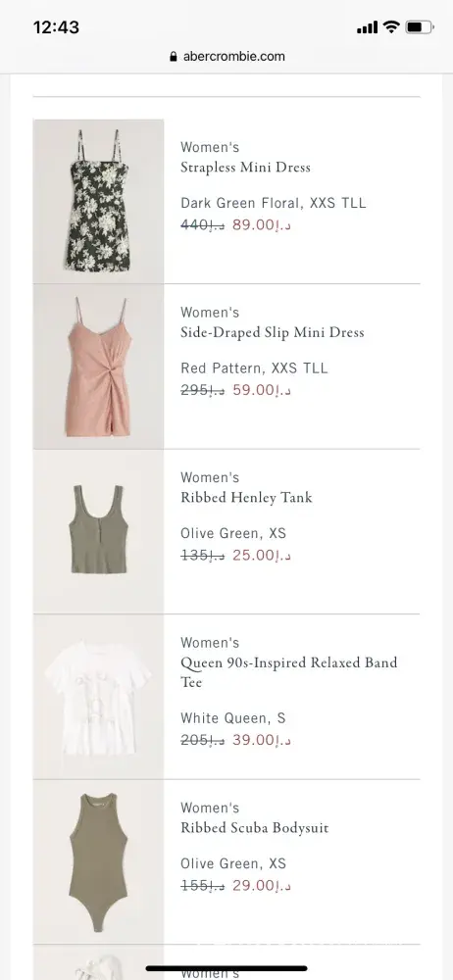This screenshot has width=453, height=980.
Task: Select the Strapless Mini Dress title link
Action: coord(245,168)
